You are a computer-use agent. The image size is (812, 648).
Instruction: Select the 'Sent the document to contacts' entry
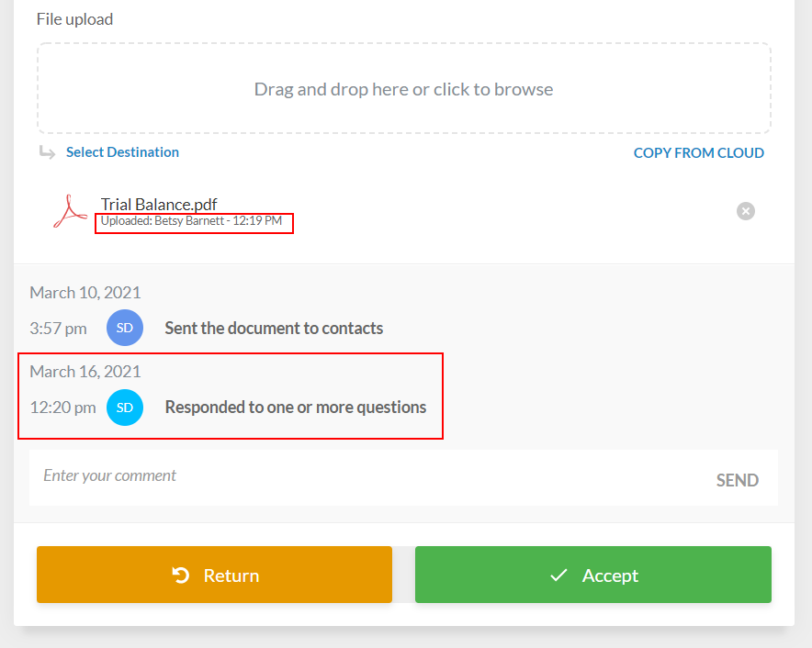pos(274,328)
